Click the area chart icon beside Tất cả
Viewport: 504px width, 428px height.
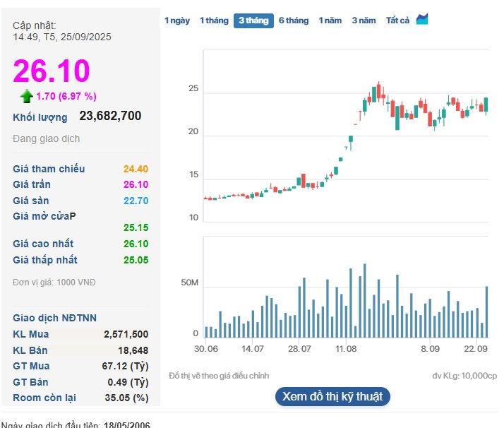pyautogui.click(x=422, y=20)
